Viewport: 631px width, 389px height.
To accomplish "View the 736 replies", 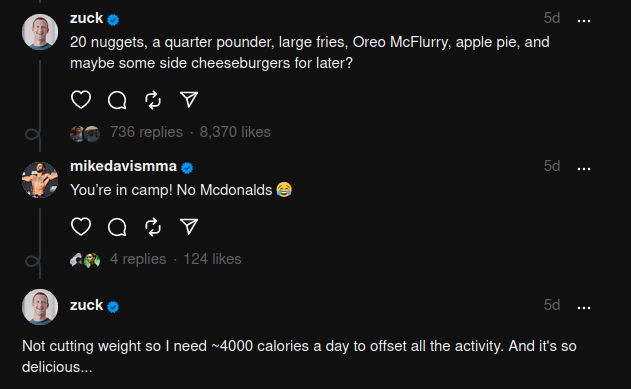I will point(146,132).
